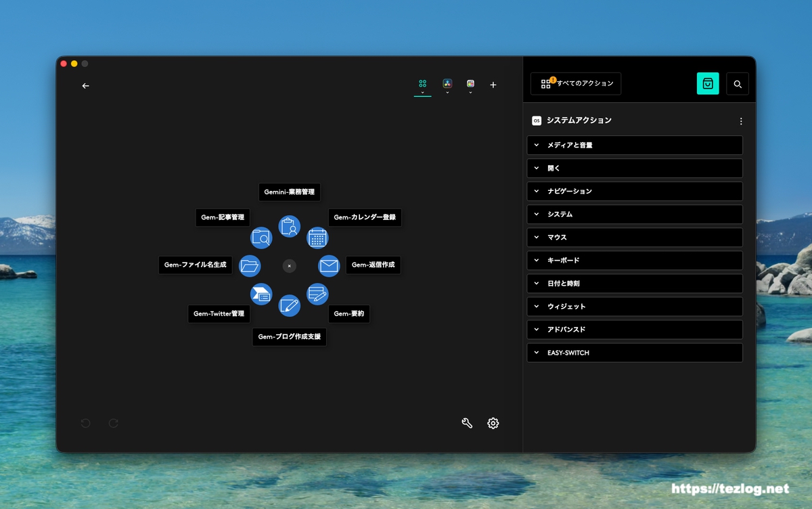Select the Gem-ファイル名生成 folder icon

(250, 265)
